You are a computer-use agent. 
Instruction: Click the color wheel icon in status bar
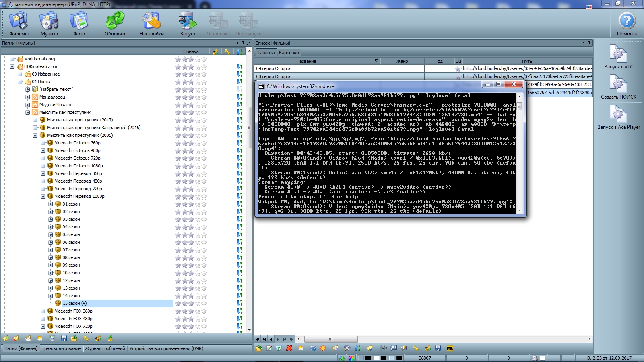(x=351, y=358)
